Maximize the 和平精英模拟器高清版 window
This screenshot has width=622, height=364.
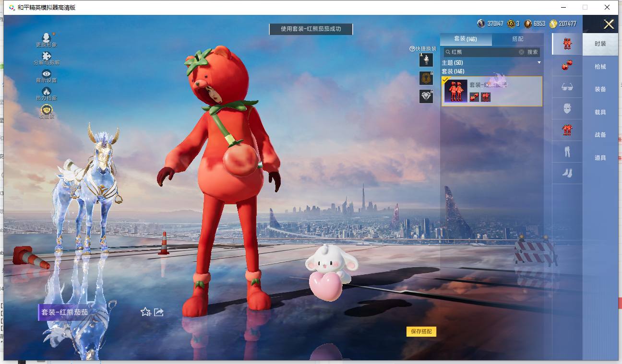[585, 7]
